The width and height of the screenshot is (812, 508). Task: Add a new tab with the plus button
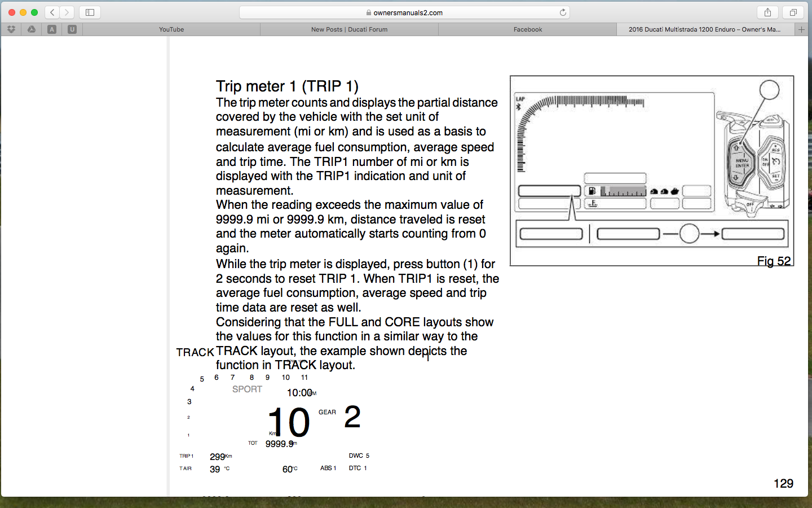click(801, 29)
